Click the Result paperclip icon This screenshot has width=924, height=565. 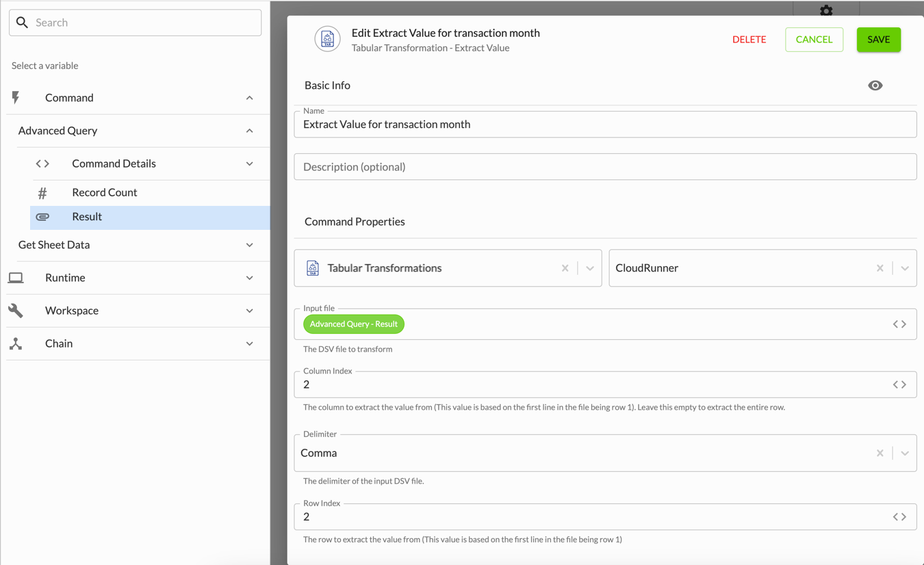coord(42,217)
